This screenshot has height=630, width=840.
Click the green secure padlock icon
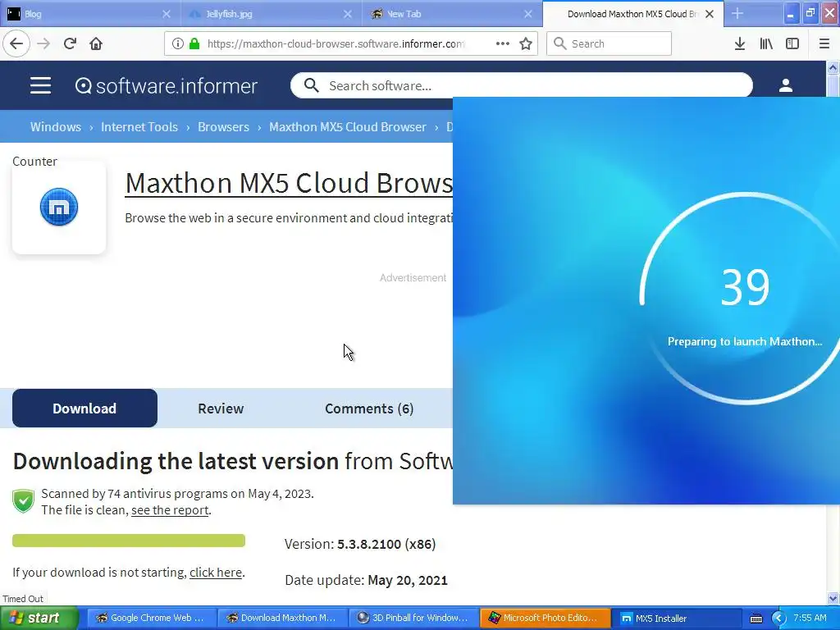194,43
